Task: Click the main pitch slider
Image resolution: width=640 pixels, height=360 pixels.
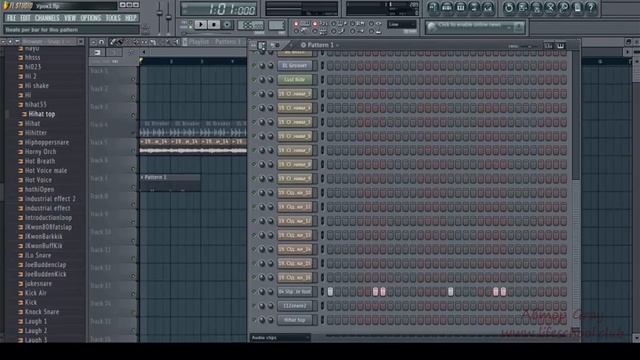Action: coord(169,17)
